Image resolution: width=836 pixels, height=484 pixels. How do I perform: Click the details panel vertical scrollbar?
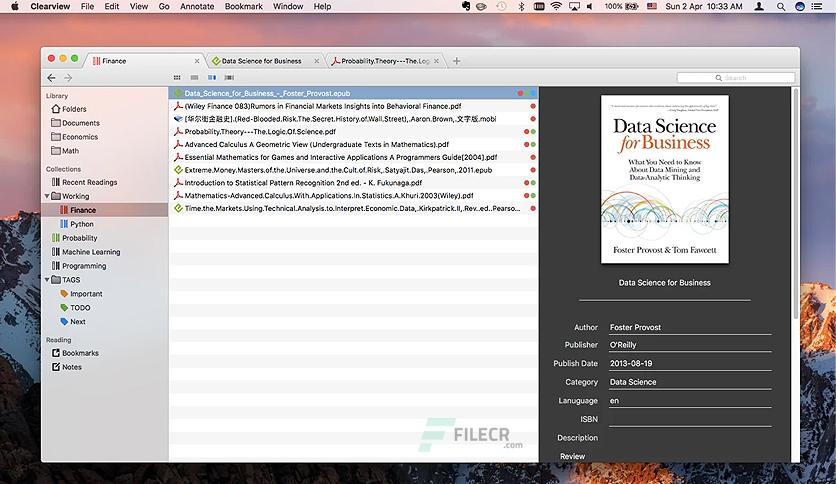pos(795,203)
